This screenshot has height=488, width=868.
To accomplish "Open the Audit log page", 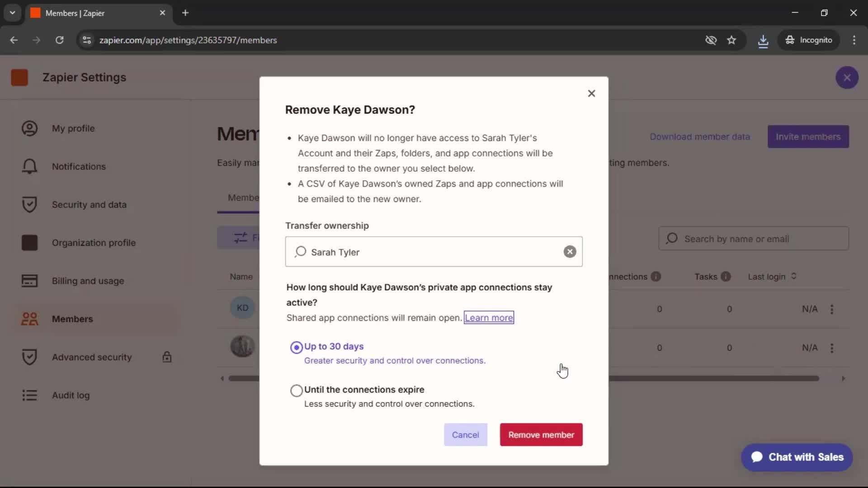I will [71, 395].
